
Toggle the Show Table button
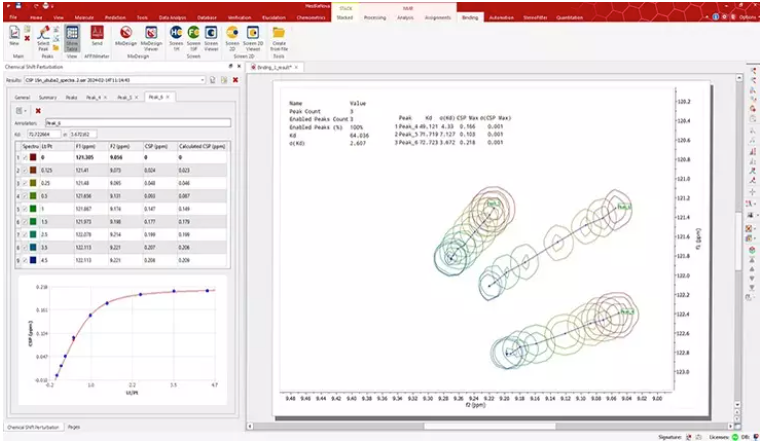coord(73,38)
